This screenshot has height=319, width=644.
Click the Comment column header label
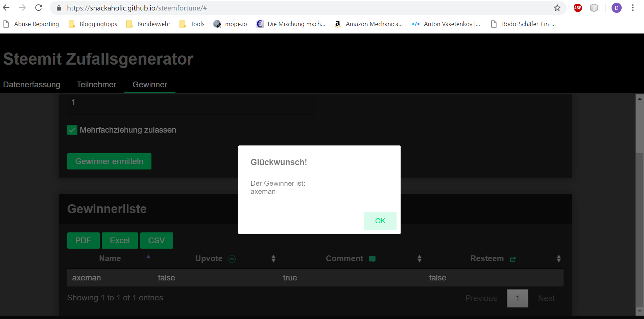344,258
